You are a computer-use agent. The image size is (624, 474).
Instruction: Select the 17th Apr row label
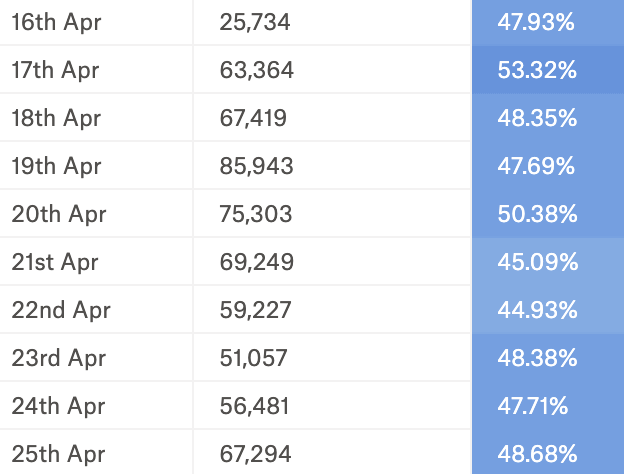pyautogui.click(x=56, y=70)
